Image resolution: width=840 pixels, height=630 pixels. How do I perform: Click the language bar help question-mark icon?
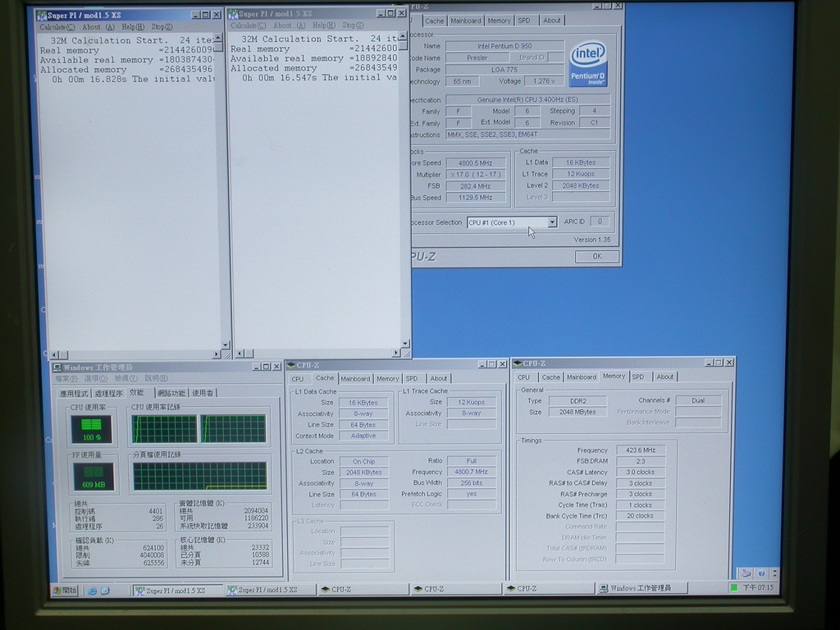click(x=761, y=573)
